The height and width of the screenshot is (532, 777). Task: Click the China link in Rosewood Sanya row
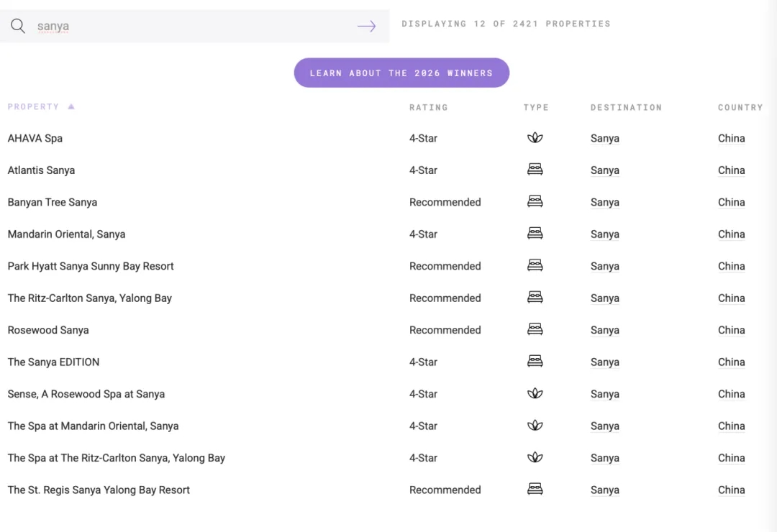pyautogui.click(x=731, y=330)
